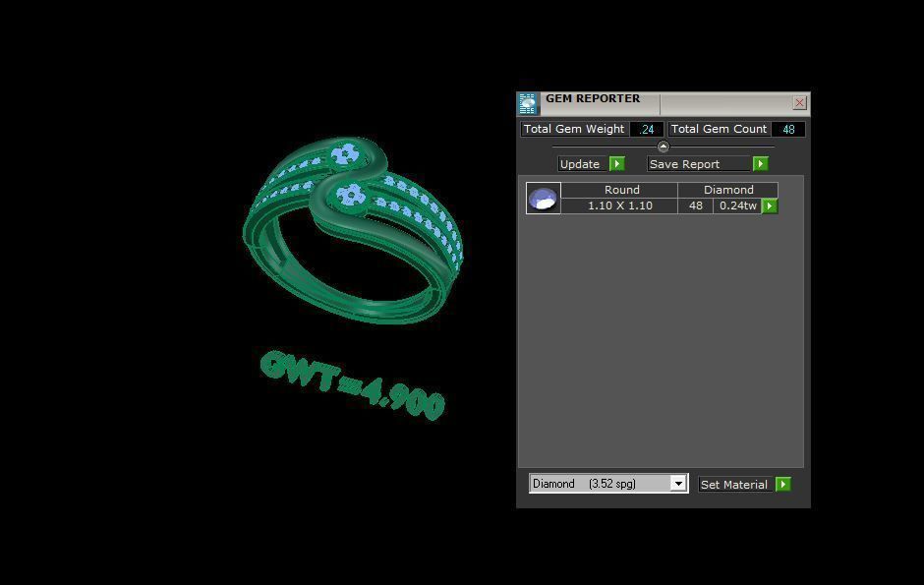Image resolution: width=924 pixels, height=585 pixels.
Task: Click the 1.10 X 1.10 size cell
Action: 619,205
